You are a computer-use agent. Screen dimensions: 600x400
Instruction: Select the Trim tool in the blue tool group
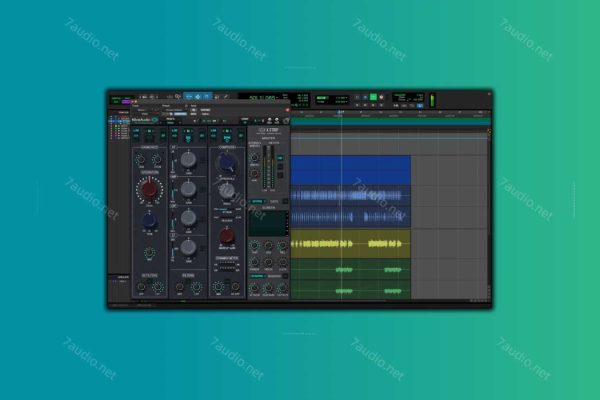[189, 97]
